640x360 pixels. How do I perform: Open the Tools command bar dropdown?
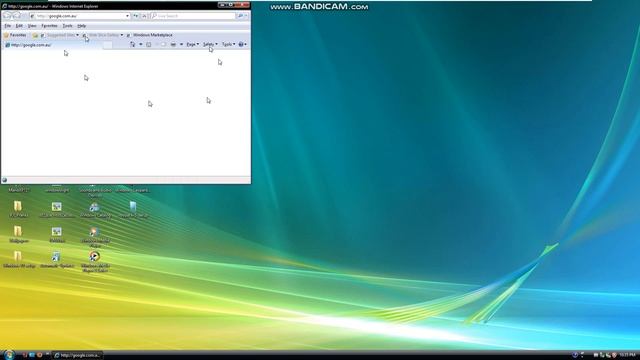[x=228, y=44]
